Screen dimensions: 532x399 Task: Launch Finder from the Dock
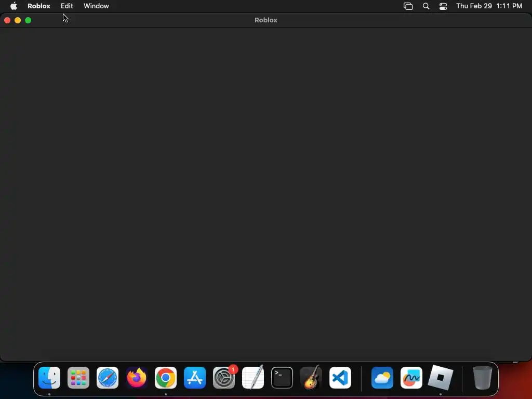(x=49, y=378)
